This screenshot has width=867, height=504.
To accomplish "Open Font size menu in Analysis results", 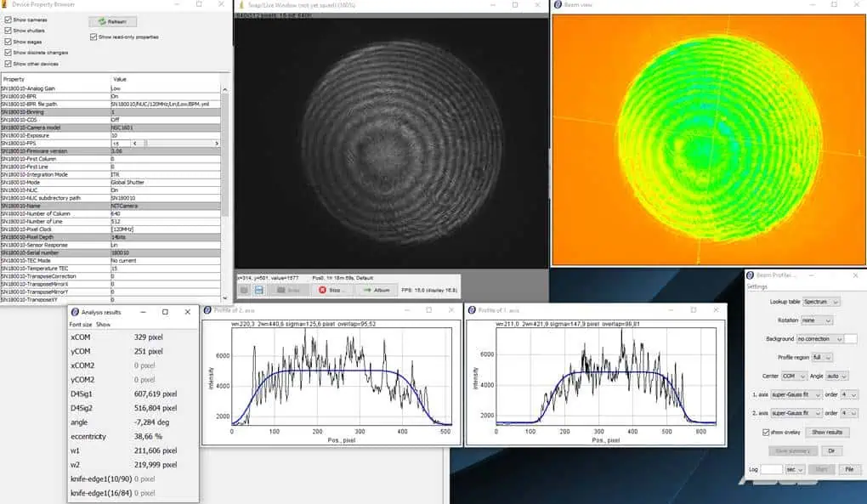I will coord(80,325).
